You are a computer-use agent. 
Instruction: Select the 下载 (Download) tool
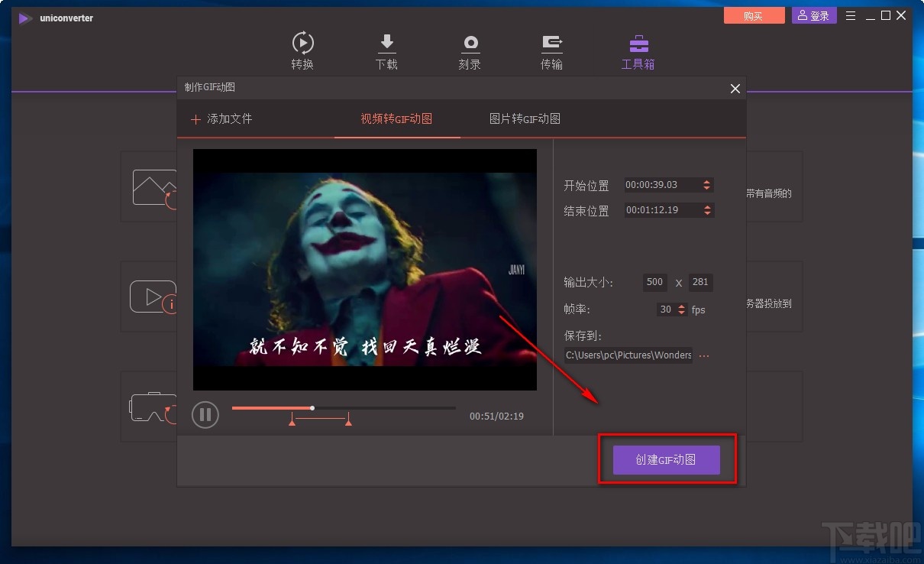click(386, 50)
